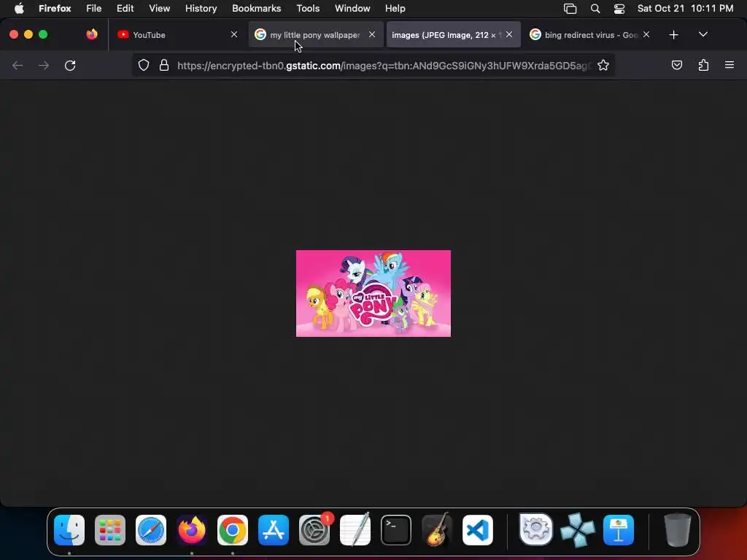The width and height of the screenshot is (747, 560).
Task: Close the bing redirect virus tab
Action: 646,34
